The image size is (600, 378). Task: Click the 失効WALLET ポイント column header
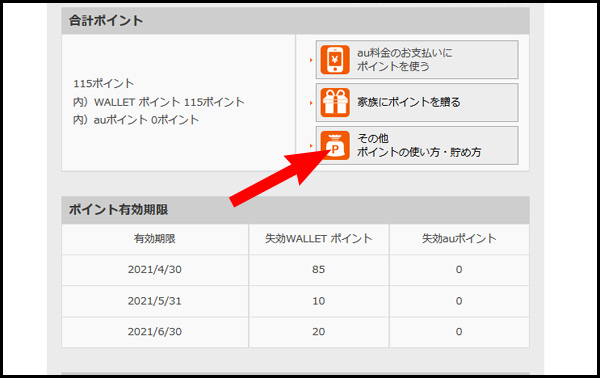coord(318,239)
